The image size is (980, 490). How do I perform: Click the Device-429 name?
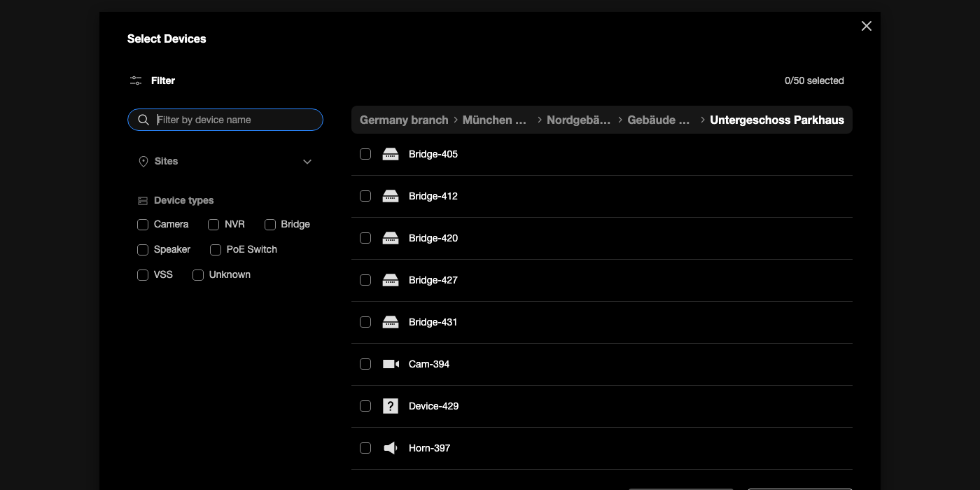click(434, 406)
